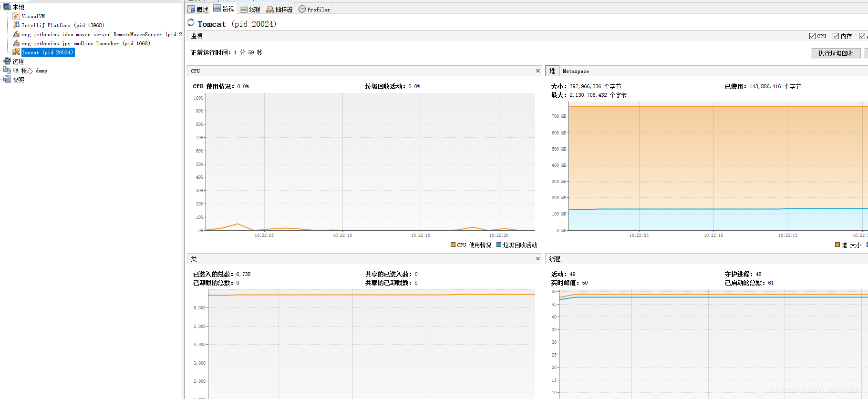
Task: Click 实时峰值: 50 text
Action: pos(569,283)
